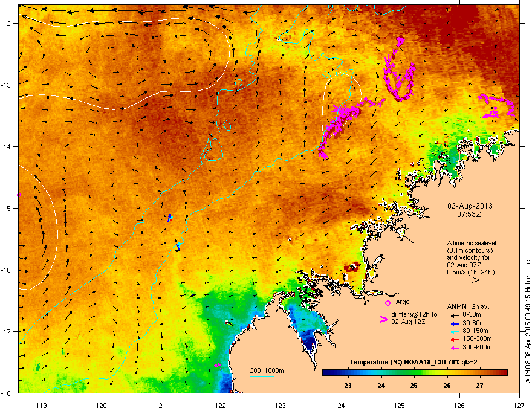Click the '(0.1m contours)' text

470,251
